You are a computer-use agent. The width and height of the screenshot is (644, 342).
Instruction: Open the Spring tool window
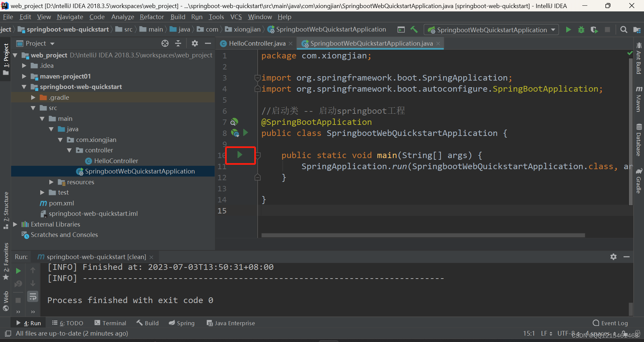pyautogui.click(x=182, y=323)
